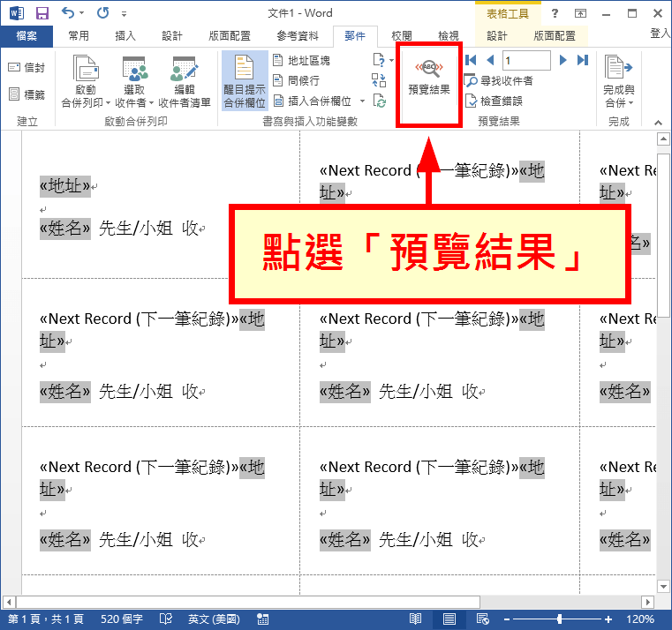
Task: Click the Help question mark icon
Action: (x=555, y=13)
